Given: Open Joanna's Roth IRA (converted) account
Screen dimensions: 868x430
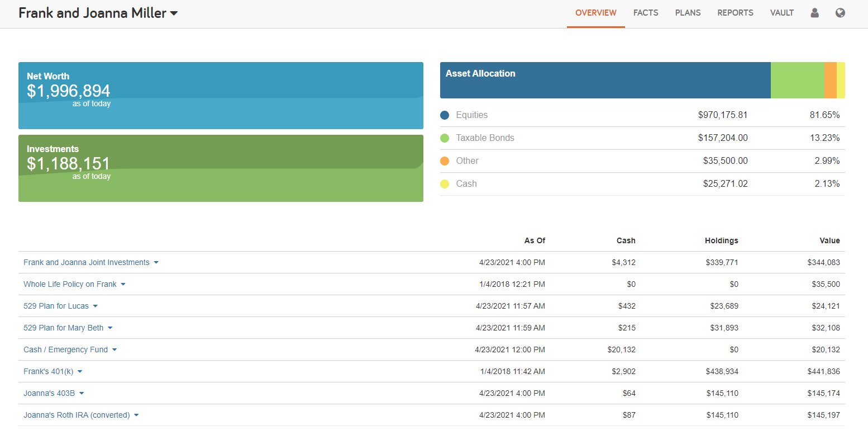Looking at the screenshot, I should [76, 415].
